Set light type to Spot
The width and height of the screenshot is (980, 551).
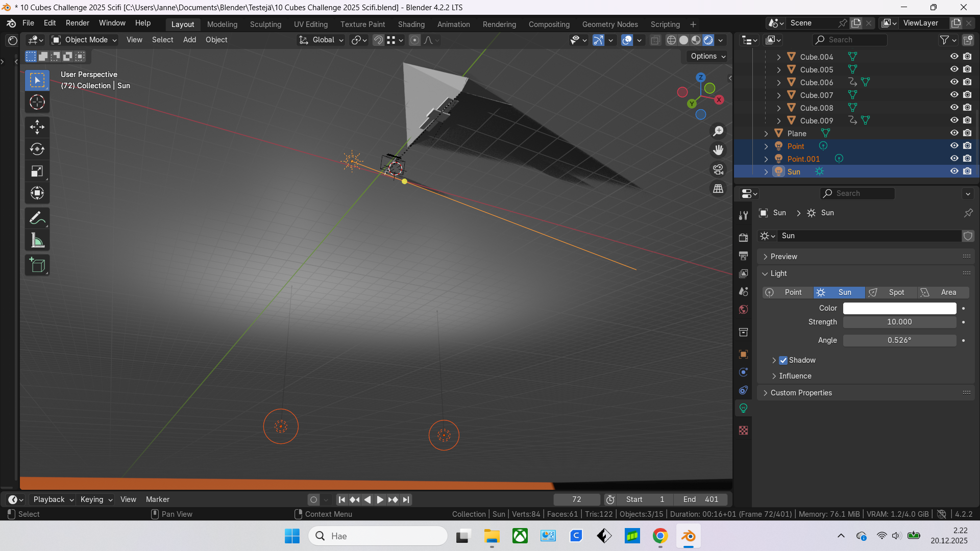coord(891,292)
